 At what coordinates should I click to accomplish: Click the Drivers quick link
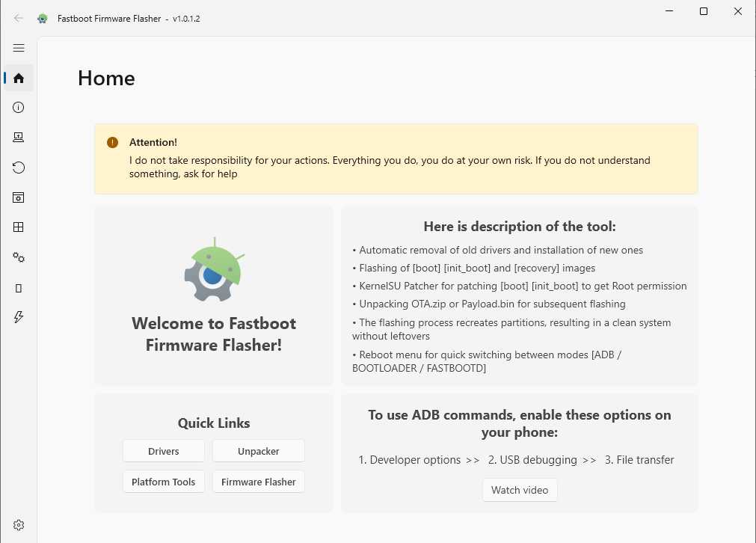[x=163, y=450]
